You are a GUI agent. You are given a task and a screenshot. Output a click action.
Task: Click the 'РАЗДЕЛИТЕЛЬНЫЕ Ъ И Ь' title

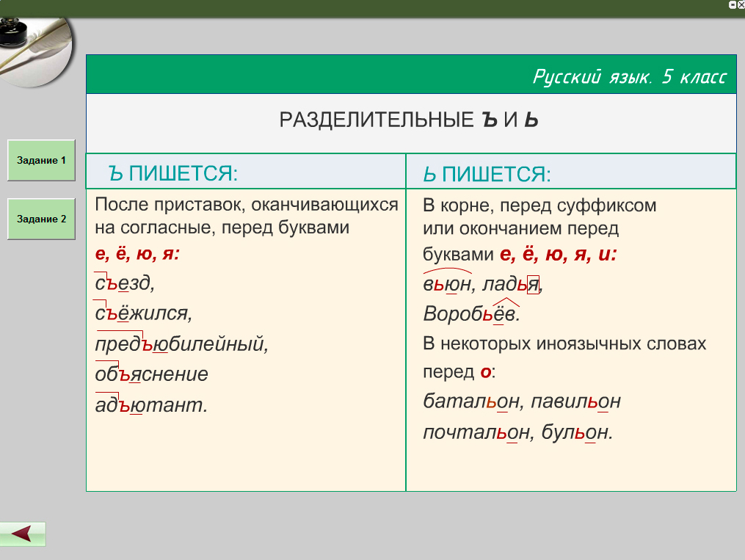coord(410,120)
